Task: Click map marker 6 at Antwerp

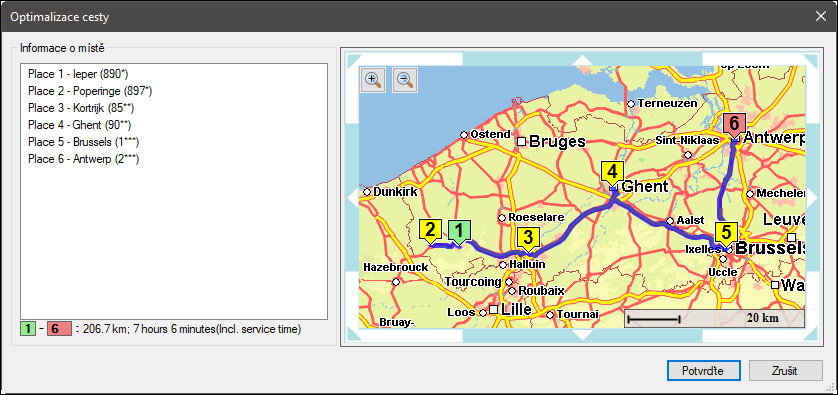Action: [734, 126]
